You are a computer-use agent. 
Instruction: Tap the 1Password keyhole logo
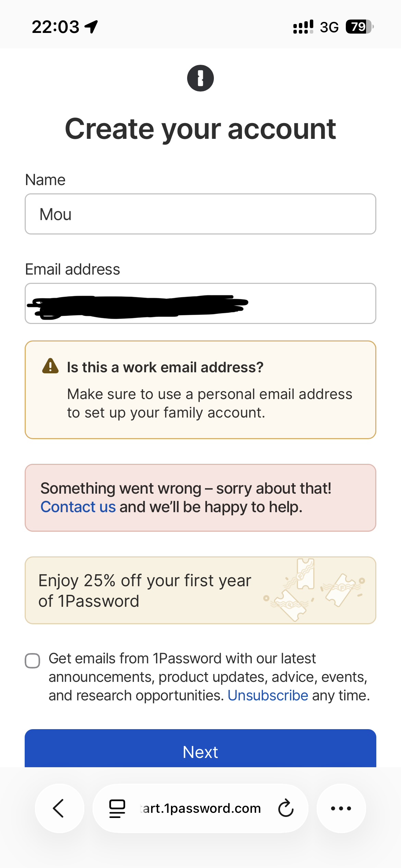point(200,78)
